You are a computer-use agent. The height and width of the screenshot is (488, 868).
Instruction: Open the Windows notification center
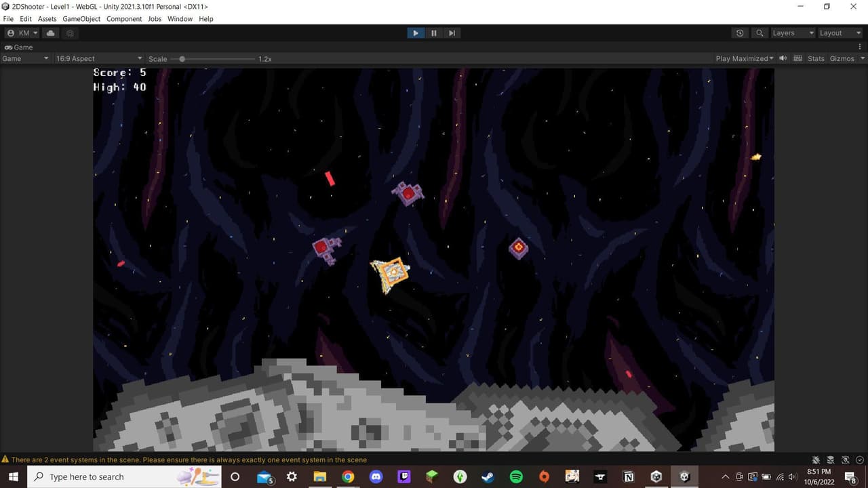[x=851, y=477]
